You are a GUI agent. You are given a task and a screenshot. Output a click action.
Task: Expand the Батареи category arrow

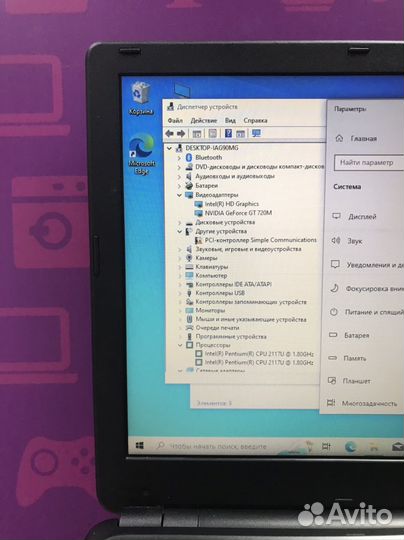[x=179, y=186]
